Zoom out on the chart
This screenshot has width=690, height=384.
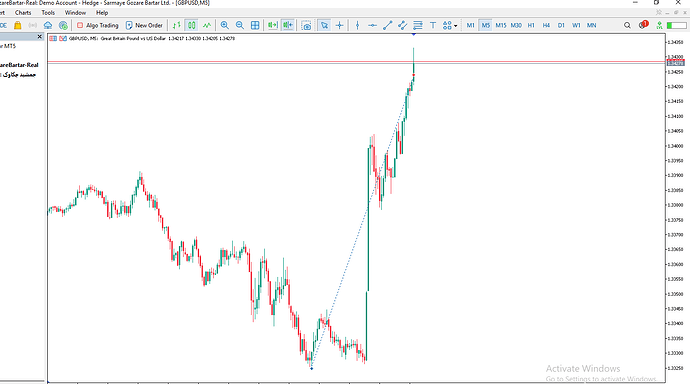click(x=240, y=26)
